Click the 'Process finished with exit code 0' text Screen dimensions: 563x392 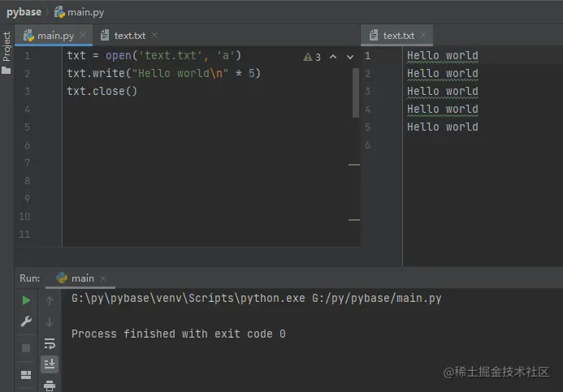[179, 334]
